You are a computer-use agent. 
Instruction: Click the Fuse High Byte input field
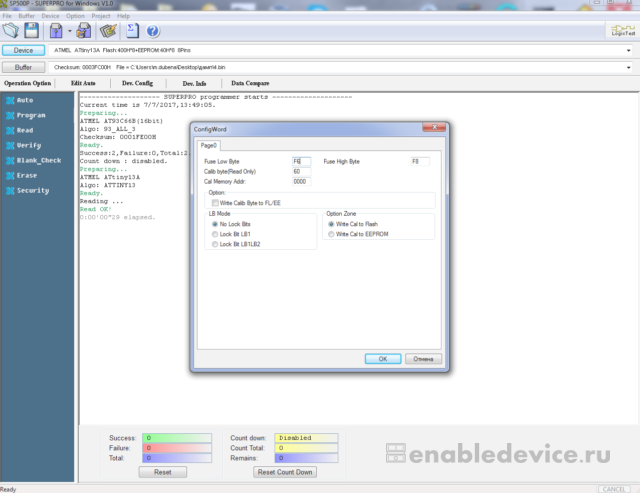[x=420, y=162]
